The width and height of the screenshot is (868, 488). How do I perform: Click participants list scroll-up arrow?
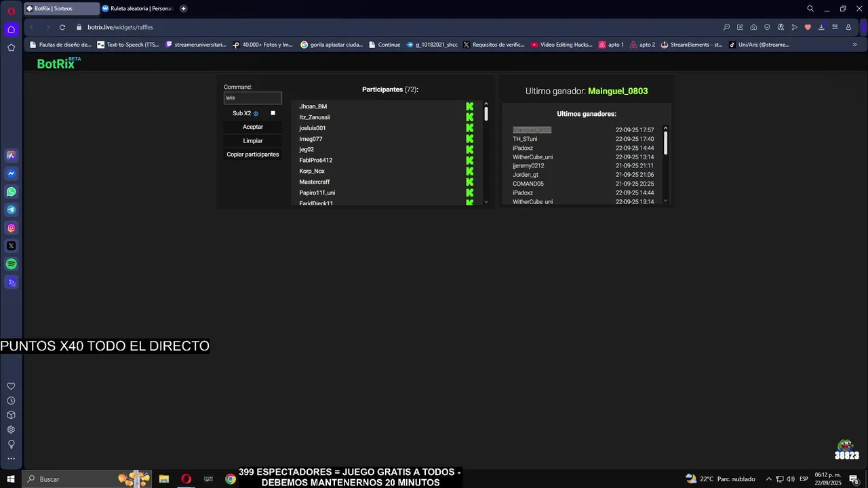[x=486, y=104]
